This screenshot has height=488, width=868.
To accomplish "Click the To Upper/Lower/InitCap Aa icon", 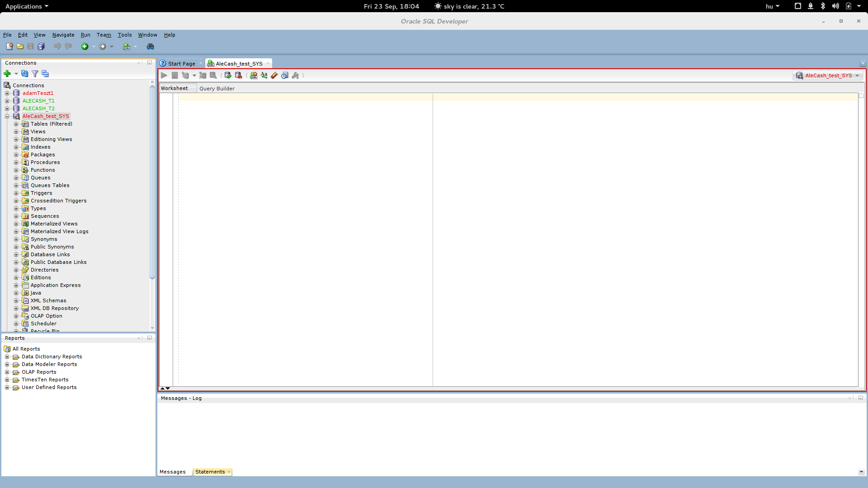I will click(x=264, y=75).
